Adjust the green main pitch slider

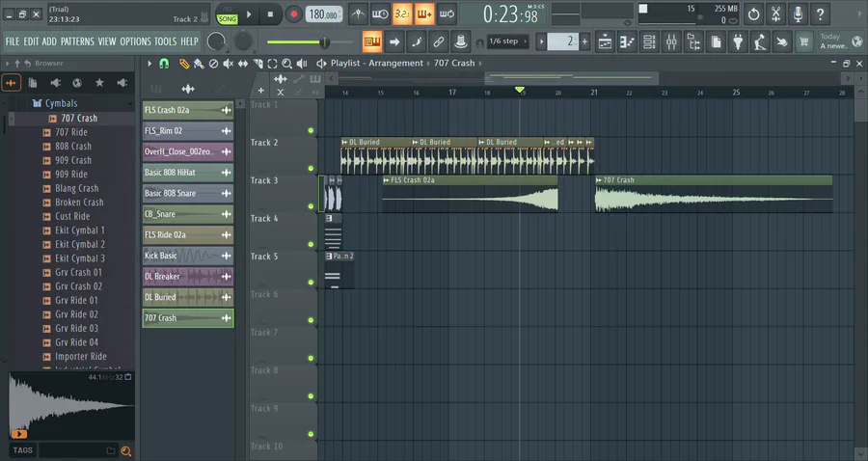tap(310, 41)
